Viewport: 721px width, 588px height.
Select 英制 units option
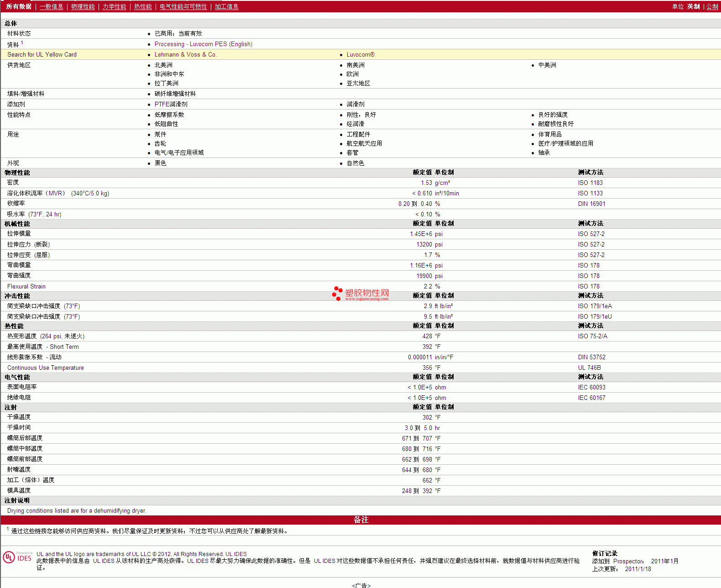coord(693,6)
